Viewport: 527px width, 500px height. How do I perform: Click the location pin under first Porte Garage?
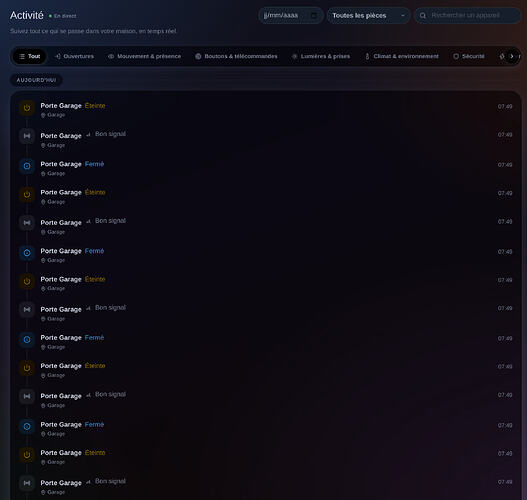(43, 115)
